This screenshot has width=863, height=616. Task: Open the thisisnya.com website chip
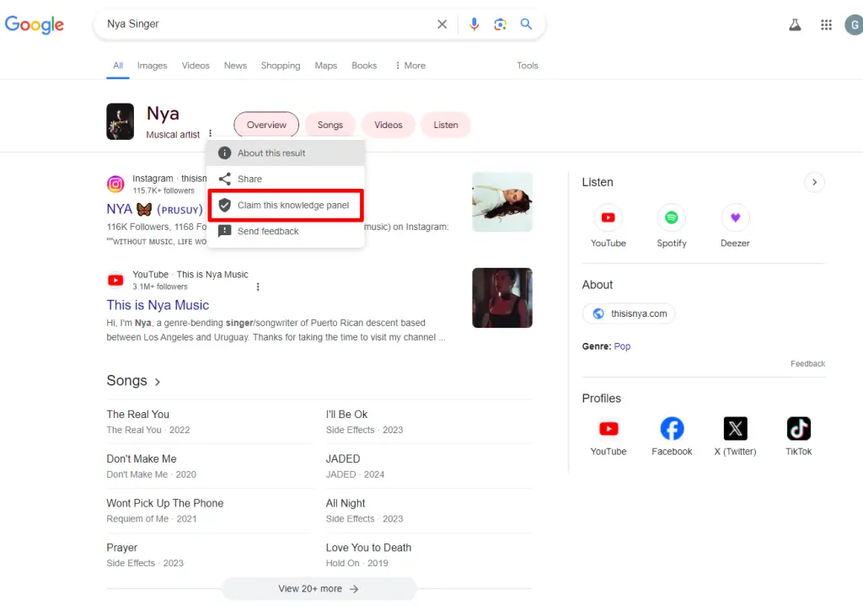[x=629, y=313]
